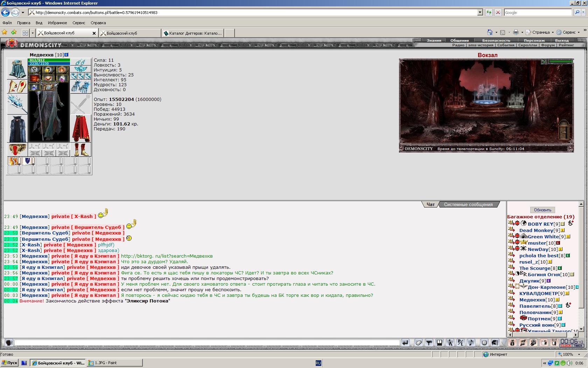Click player КУВАЛДОМЕТР in the list

click(x=538, y=293)
